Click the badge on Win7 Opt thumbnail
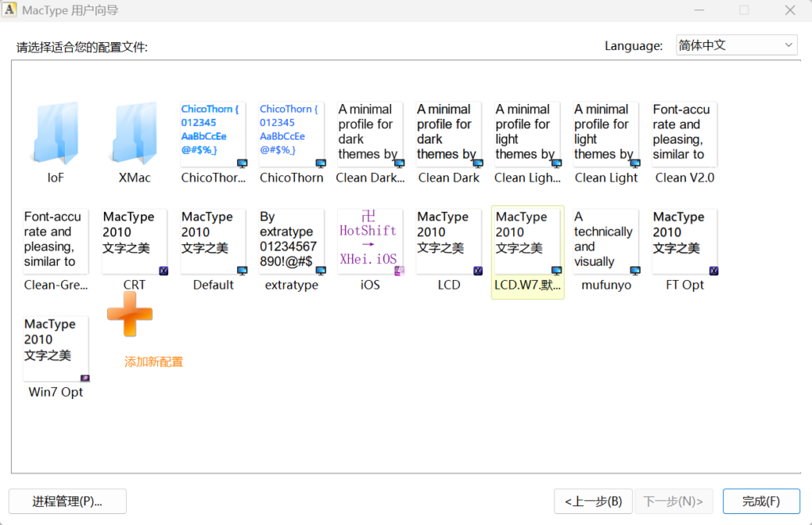 pyautogui.click(x=85, y=378)
